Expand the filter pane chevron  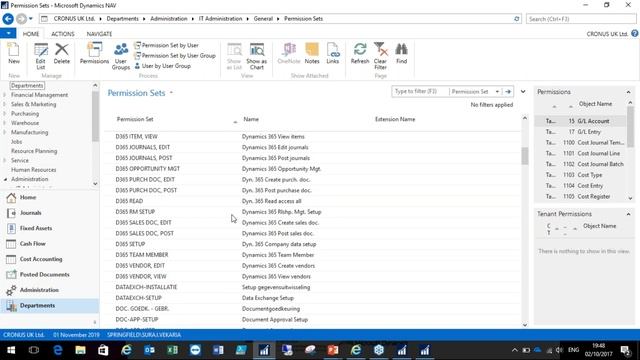[523, 91]
